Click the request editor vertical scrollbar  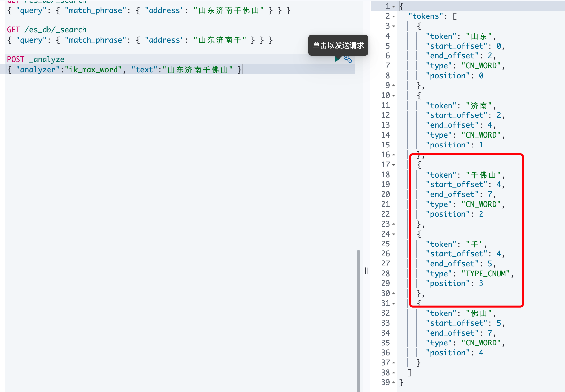[358, 320]
